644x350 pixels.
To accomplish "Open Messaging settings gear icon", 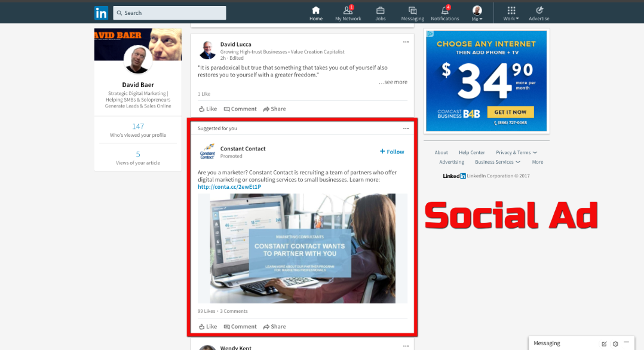I will point(615,343).
